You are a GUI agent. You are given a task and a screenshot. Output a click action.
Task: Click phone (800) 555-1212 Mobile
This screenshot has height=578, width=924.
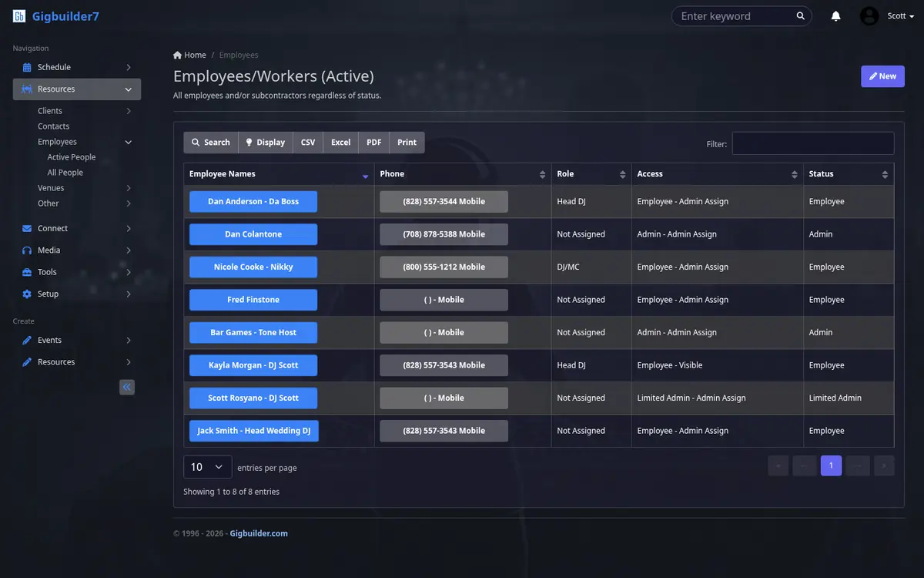click(x=444, y=267)
